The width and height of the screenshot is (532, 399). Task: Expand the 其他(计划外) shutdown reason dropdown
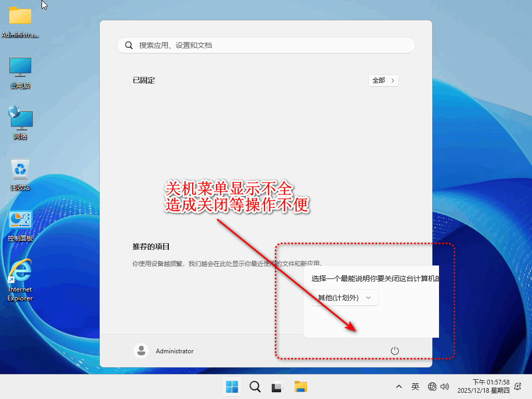pyautogui.click(x=345, y=298)
